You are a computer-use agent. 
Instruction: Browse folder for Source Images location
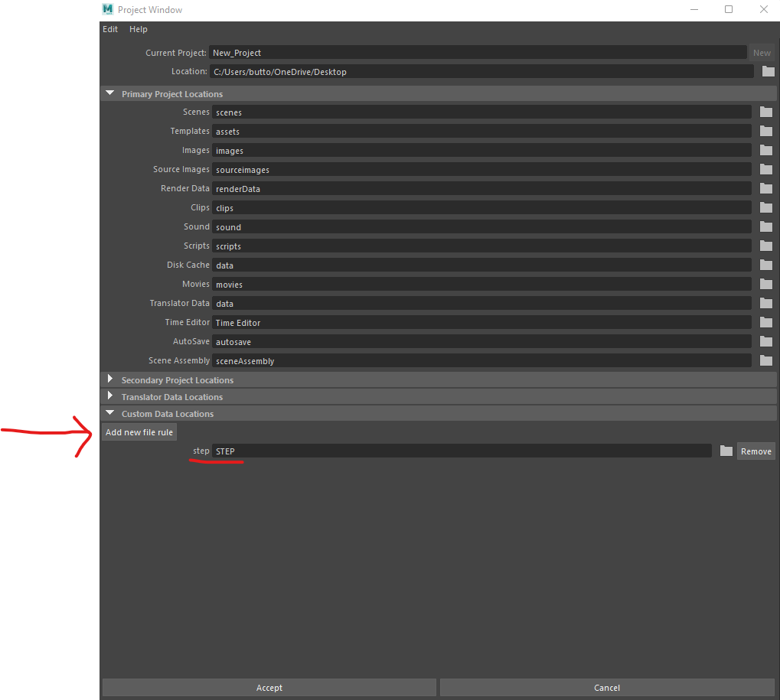click(x=766, y=170)
